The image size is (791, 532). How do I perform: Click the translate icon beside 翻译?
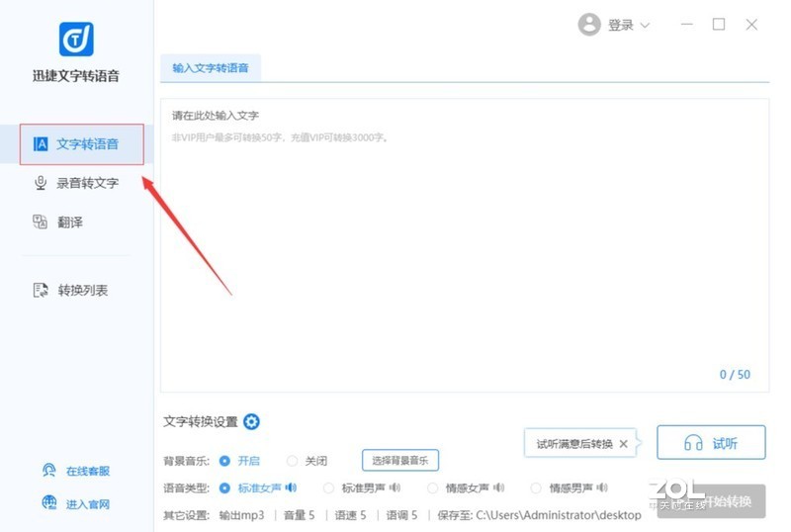pyautogui.click(x=40, y=222)
